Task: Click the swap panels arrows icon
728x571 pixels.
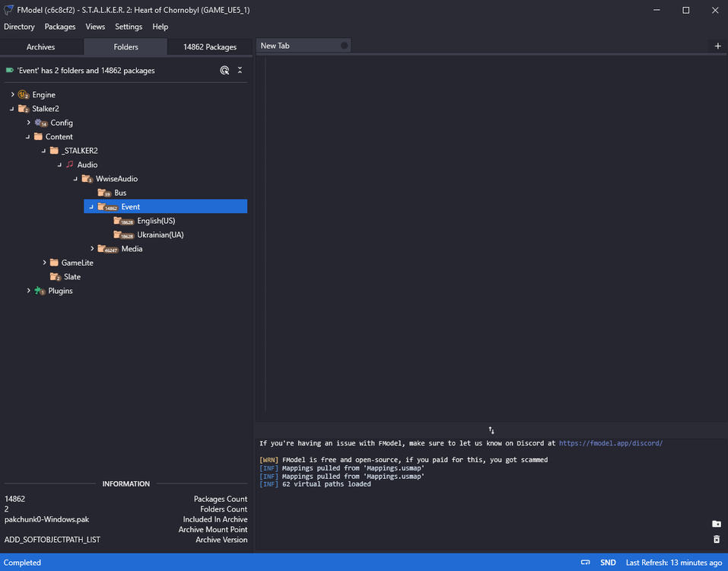Action: (491, 431)
